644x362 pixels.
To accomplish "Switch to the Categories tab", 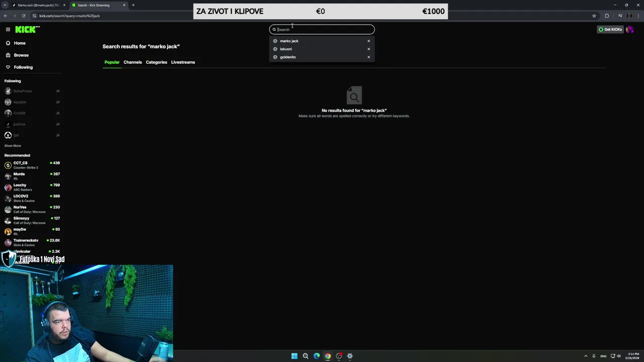I will [x=156, y=62].
